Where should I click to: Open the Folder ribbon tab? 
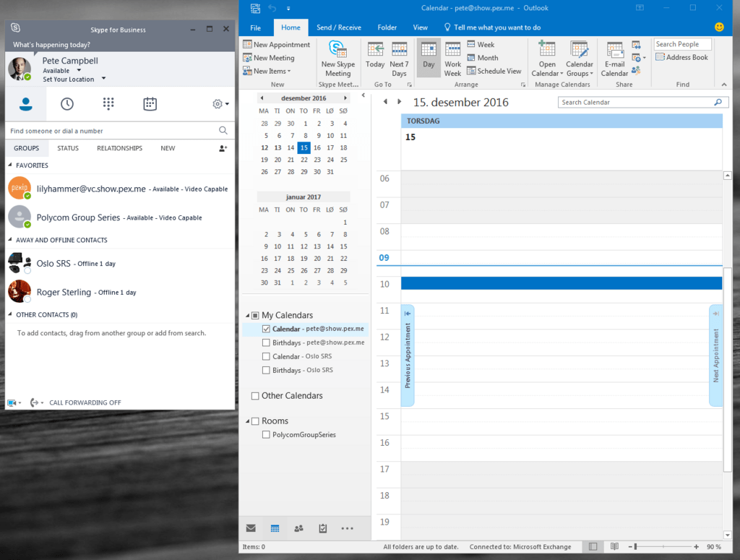387,27
